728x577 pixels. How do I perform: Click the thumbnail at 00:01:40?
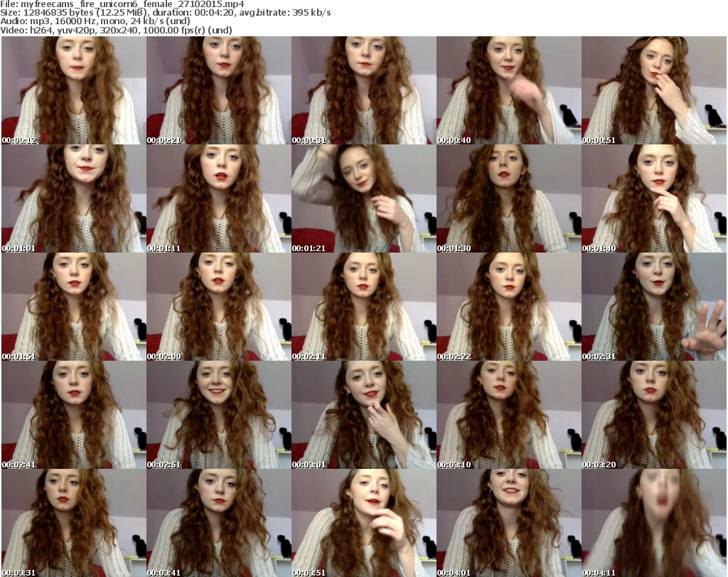[x=654, y=198]
